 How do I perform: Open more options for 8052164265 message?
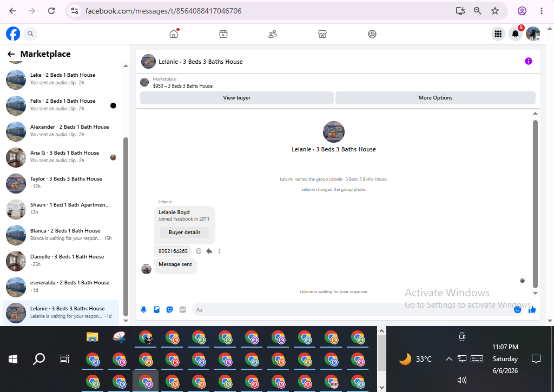(219, 251)
